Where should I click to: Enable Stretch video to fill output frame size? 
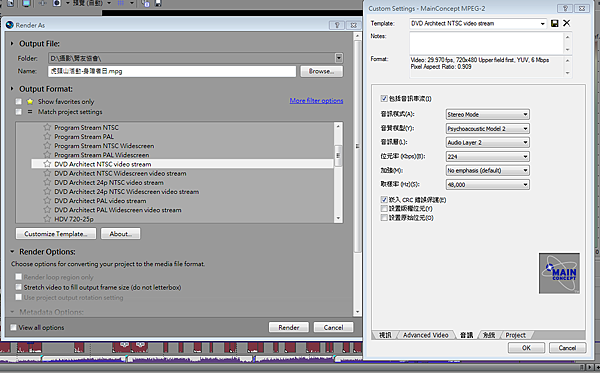pyautogui.click(x=18, y=287)
